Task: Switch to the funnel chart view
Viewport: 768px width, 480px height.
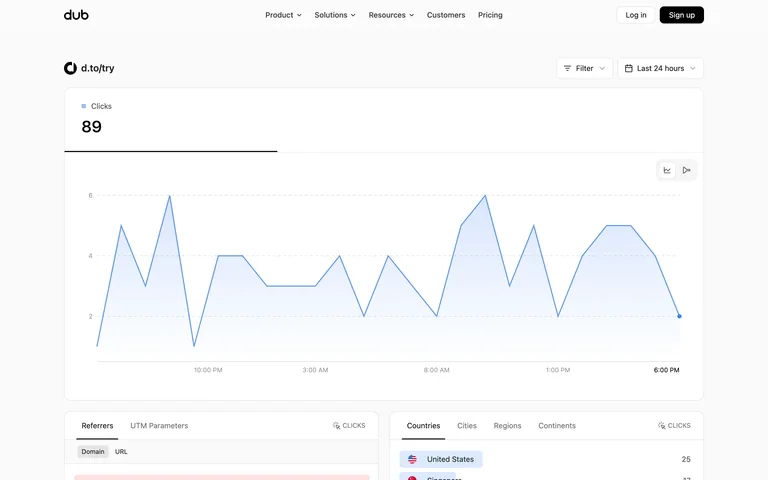Action: tap(686, 170)
